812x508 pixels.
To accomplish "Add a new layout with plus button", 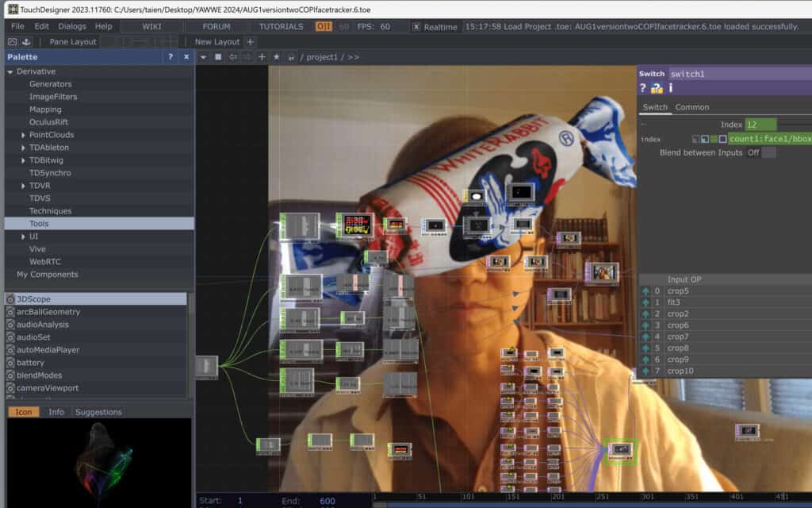I will tap(250, 42).
